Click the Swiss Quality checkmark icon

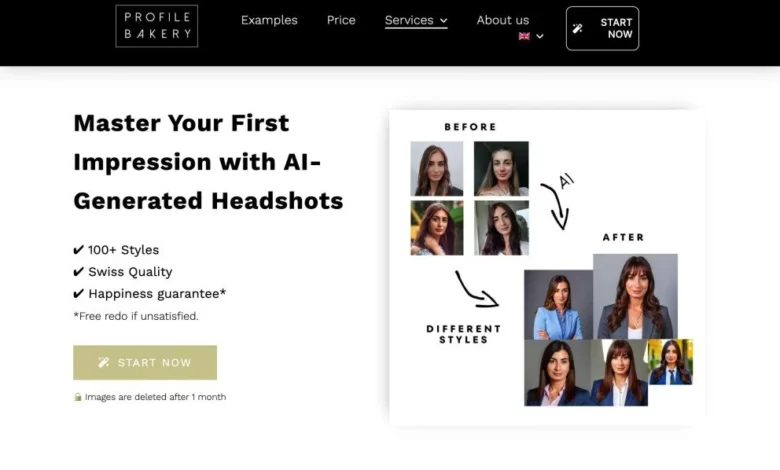click(79, 272)
